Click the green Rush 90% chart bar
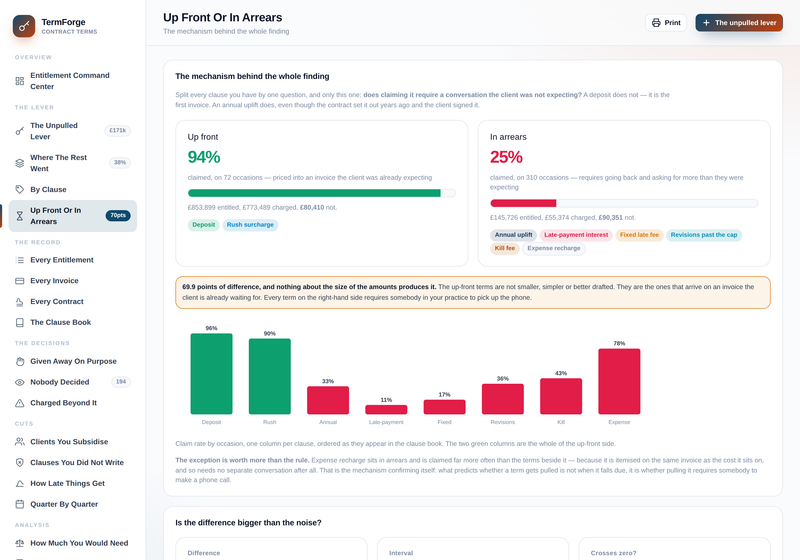The image size is (800, 560). point(270,376)
